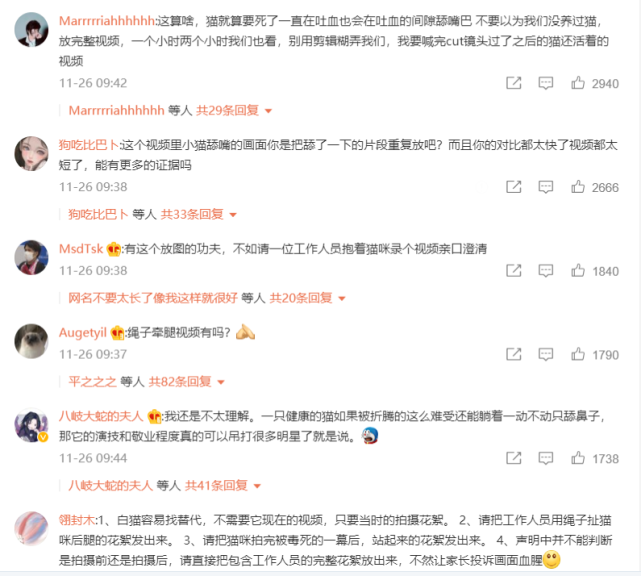The width and height of the screenshot is (641, 576).
Task: Give a thumbs up to the 1790-like comment
Action: tap(577, 354)
